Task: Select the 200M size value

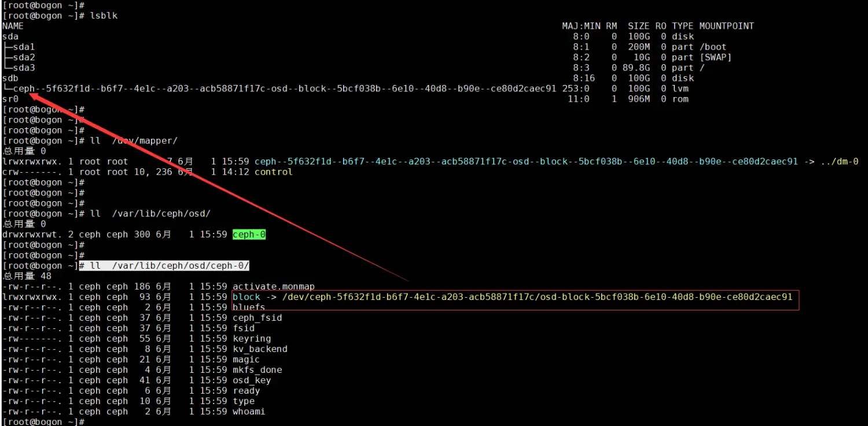Action: 639,47
